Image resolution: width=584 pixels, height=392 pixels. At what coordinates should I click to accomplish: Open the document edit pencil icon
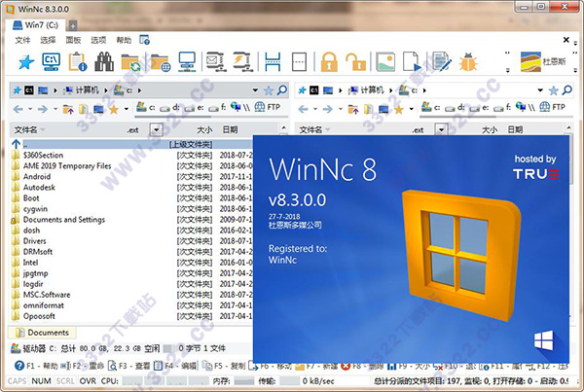coord(441,62)
